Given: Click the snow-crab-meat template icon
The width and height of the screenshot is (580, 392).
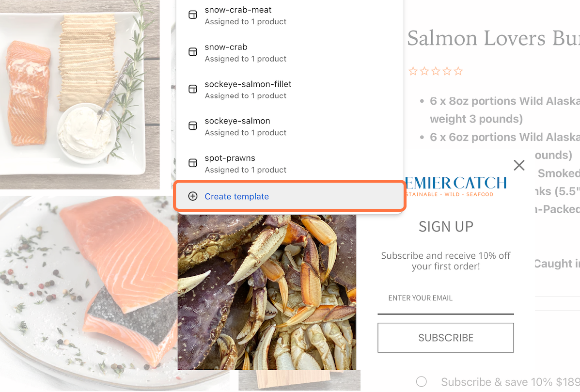Looking at the screenshot, I should [193, 15].
